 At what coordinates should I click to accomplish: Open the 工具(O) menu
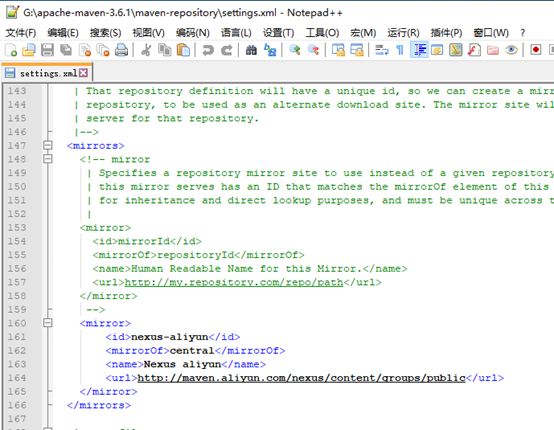(322, 33)
